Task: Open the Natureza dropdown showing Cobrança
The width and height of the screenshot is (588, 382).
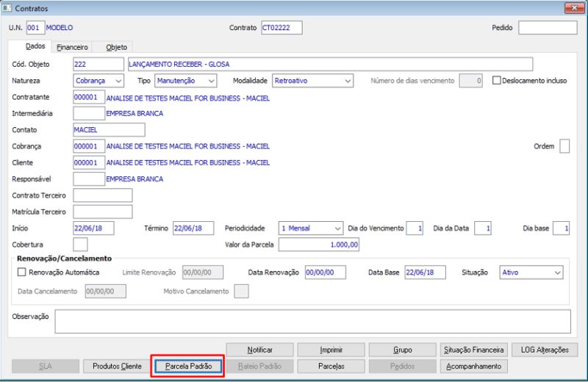Action: coord(98,81)
